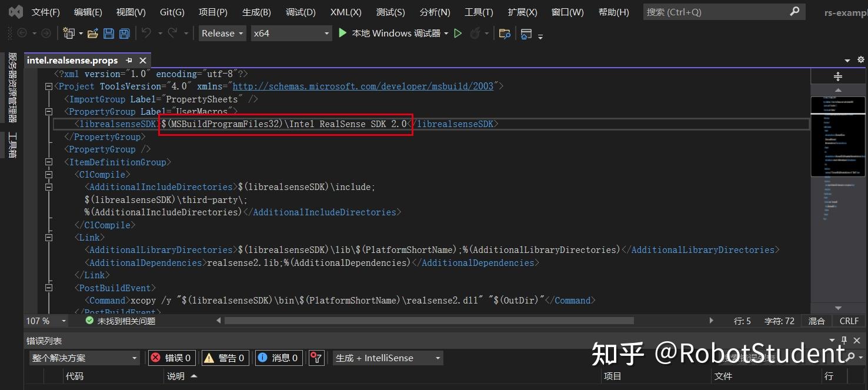This screenshot has height=390, width=868.
Task: Sort the Error List by 代码 column header
Action: point(75,376)
